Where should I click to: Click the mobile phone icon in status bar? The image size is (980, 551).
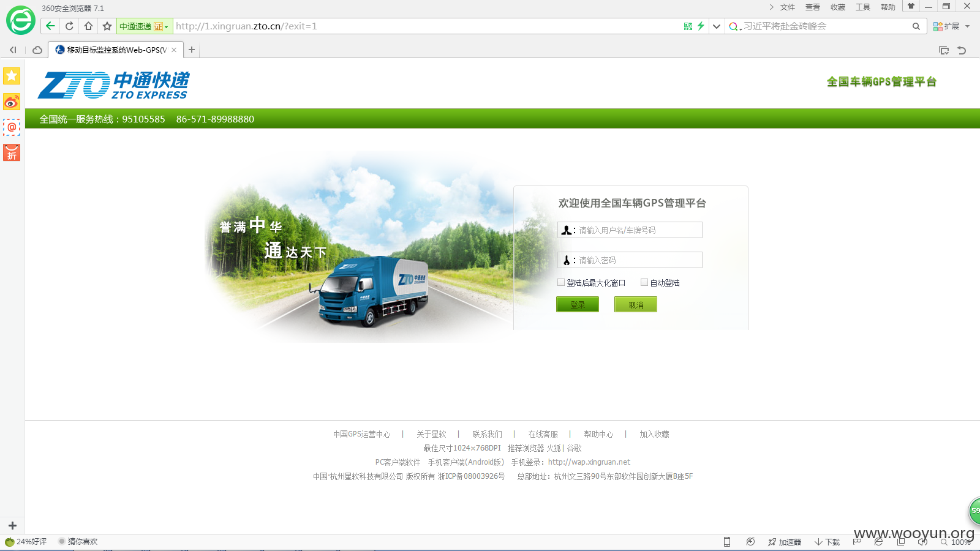(x=727, y=542)
